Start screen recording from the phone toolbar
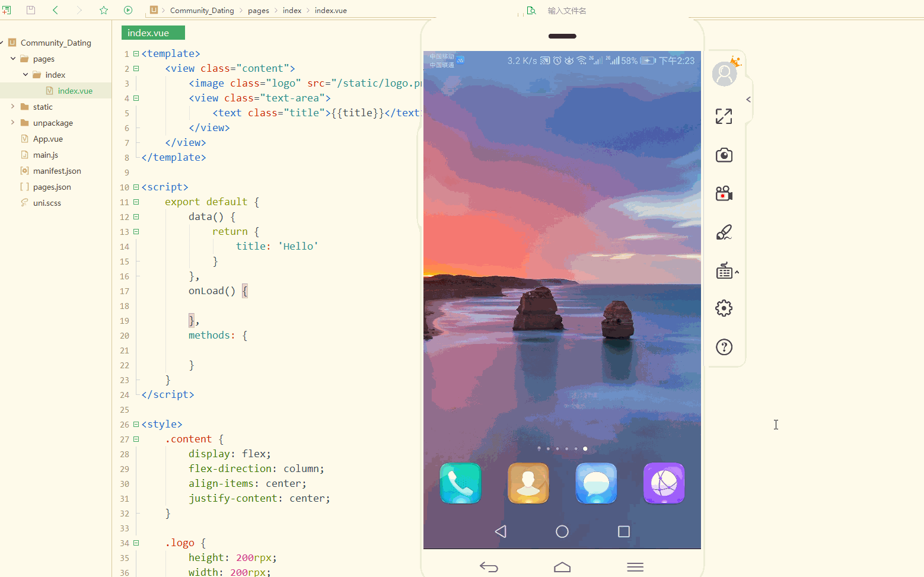Image resolution: width=924 pixels, height=577 pixels. point(724,193)
